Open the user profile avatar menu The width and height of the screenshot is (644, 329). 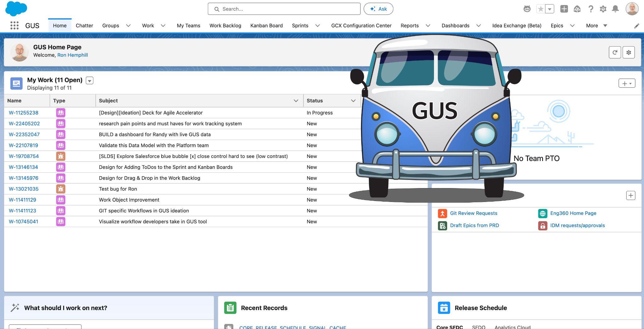tap(632, 9)
